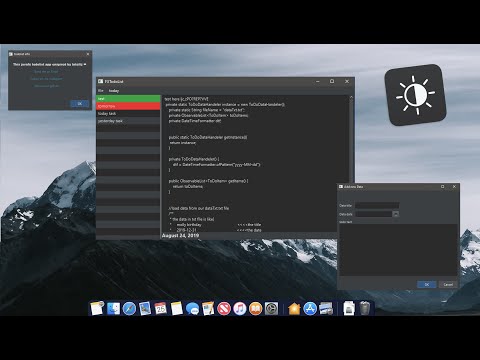Confirm OK in Add new Data dialog
The height and width of the screenshot is (360, 480).
[x=427, y=284]
